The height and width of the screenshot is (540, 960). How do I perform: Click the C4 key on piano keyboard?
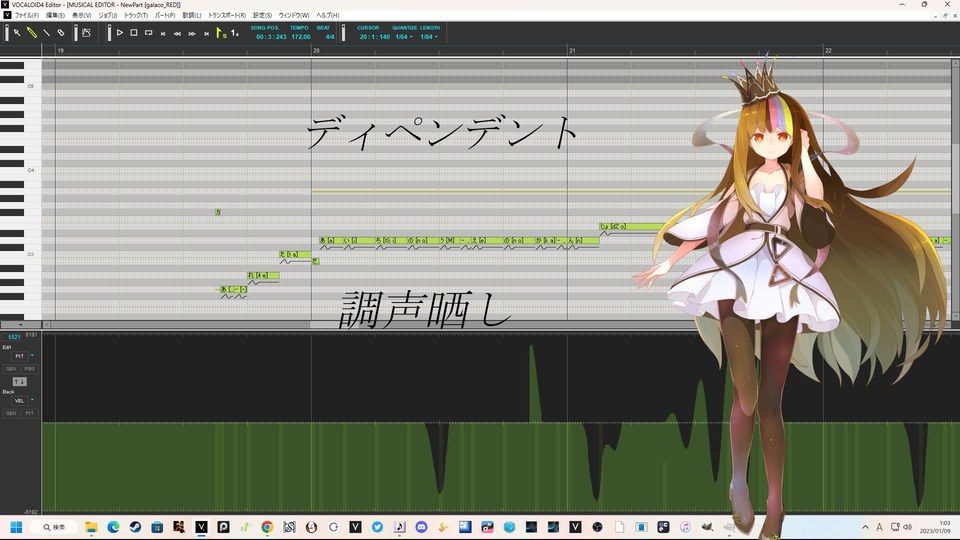[x=21, y=171]
